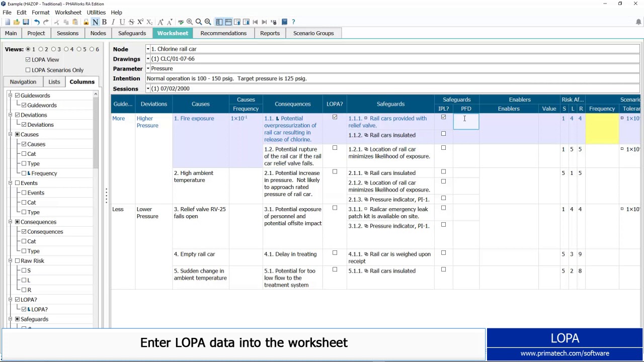
Task: Toggle Underline formatting
Action: click(122, 22)
